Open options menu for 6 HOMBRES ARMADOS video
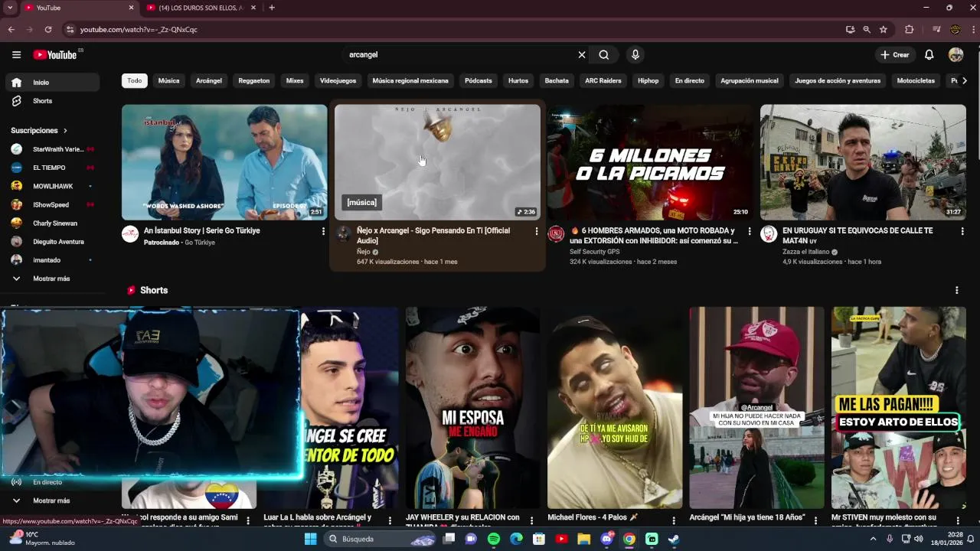This screenshot has height=551, width=980. 749,231
